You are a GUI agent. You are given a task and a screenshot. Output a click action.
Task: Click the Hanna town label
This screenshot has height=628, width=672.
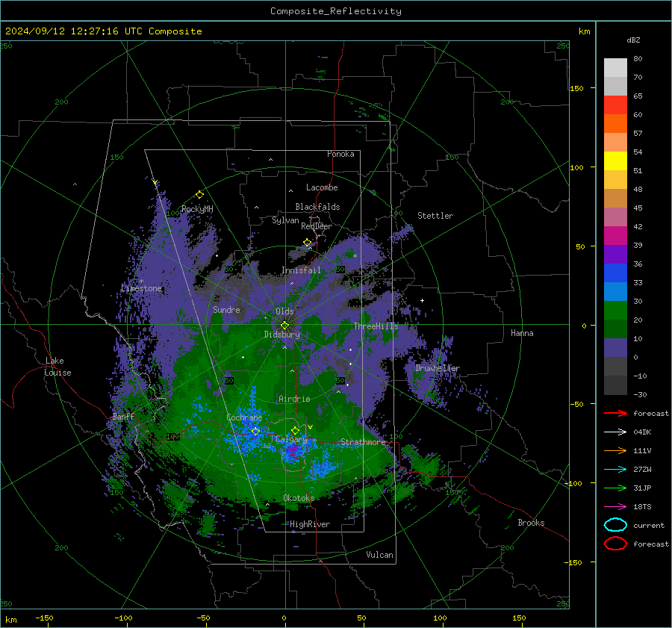tap(522, 333)
